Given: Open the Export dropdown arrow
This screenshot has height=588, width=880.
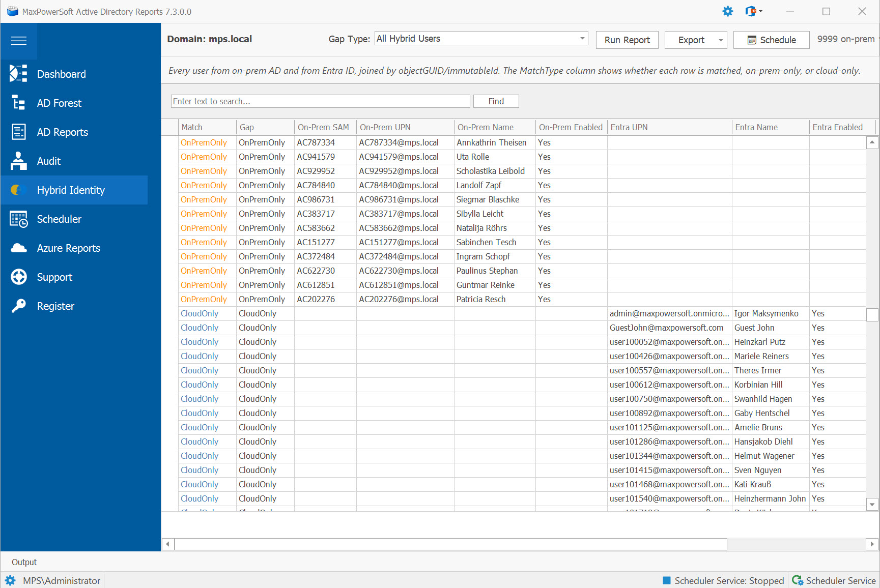Looking at the screenshot, I should [x=721, y=40].
